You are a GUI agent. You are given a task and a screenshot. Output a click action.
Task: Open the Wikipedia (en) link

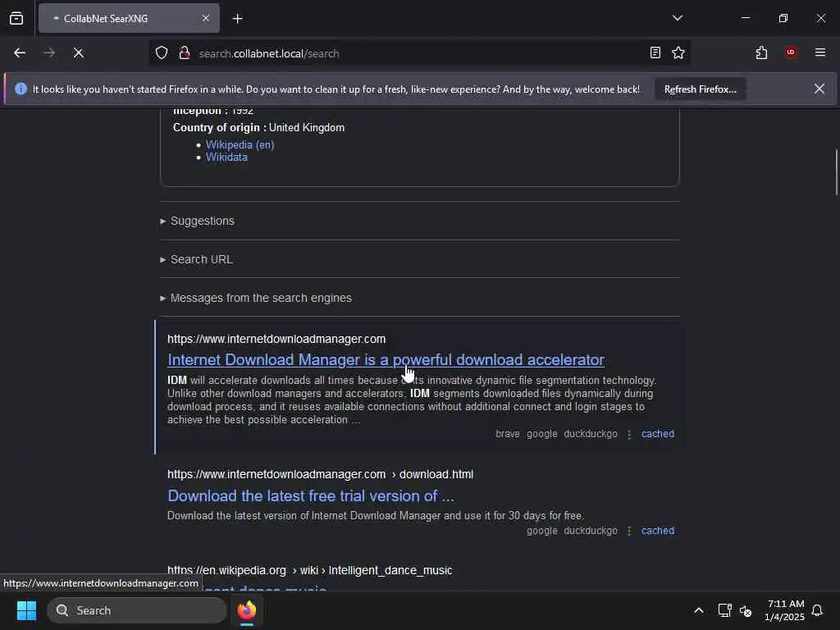pyautogui.click(x=240, y=144)
